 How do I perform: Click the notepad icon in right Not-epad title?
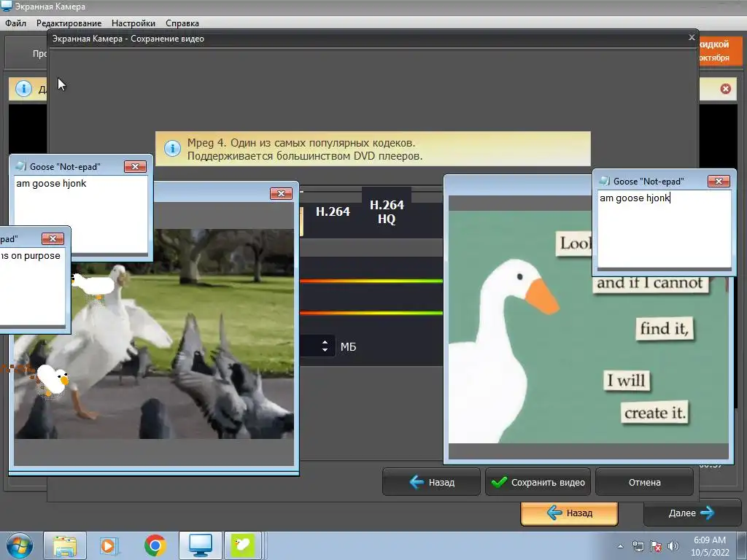(605, 181)
